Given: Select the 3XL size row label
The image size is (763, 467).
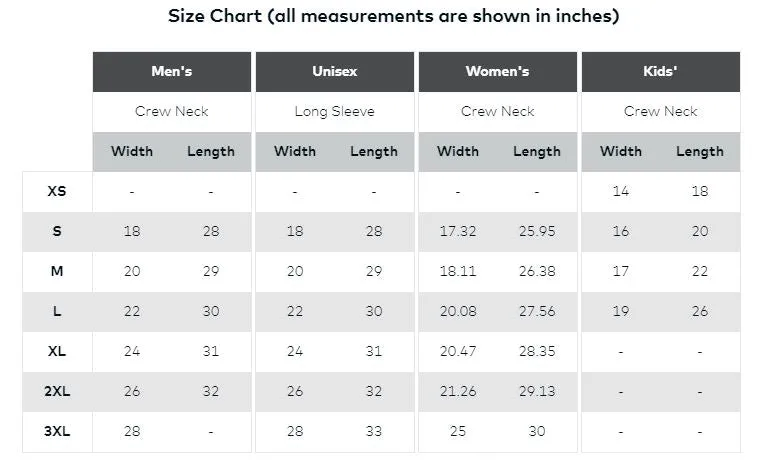Looking at the screenshot, I should 57,431.
